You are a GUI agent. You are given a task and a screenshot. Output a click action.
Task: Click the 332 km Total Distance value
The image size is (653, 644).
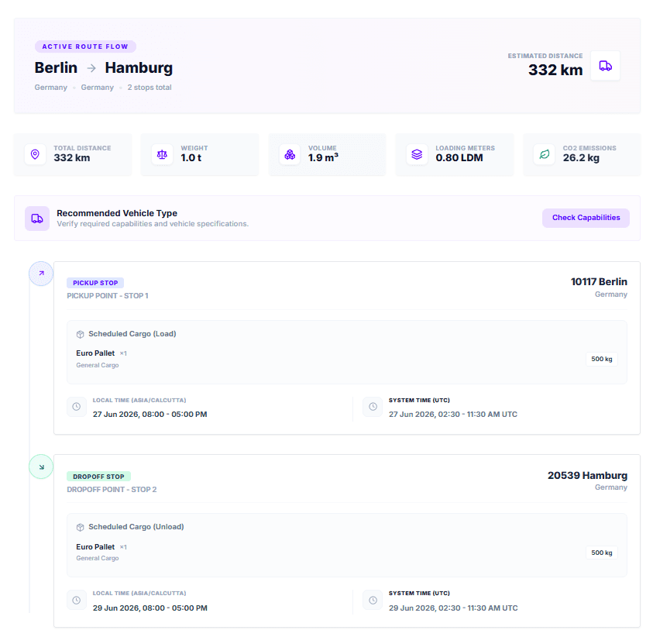71,158
